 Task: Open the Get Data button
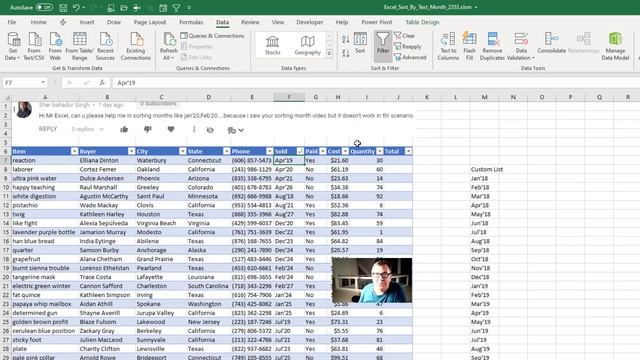point(13,47)
